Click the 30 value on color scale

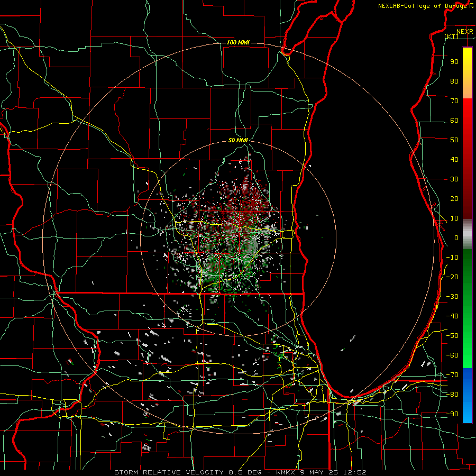point(454,179)
